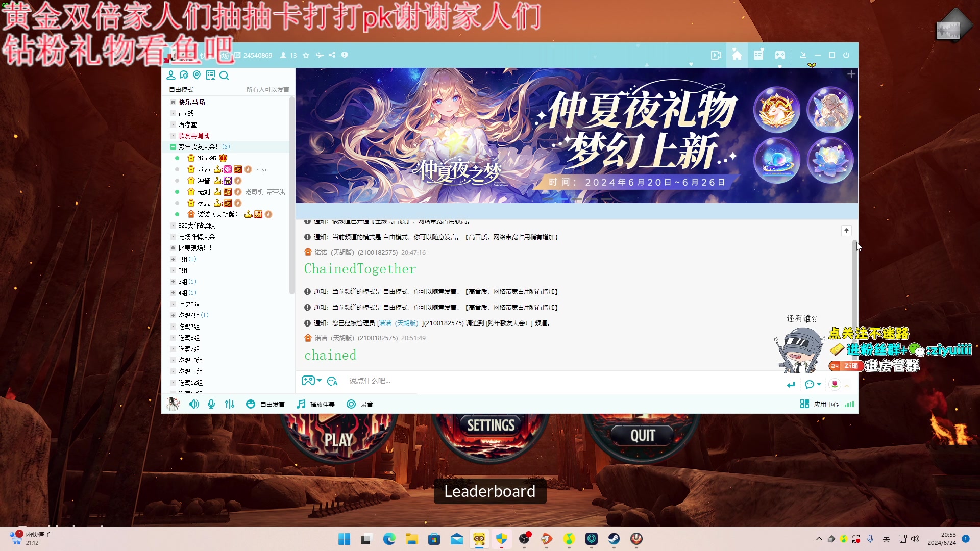
Task: Open the schedule list tab icon
Action: (758, 55)
